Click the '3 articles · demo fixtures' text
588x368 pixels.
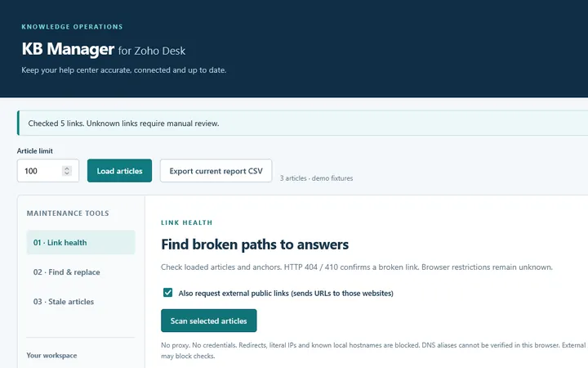[x=316, y=178]
